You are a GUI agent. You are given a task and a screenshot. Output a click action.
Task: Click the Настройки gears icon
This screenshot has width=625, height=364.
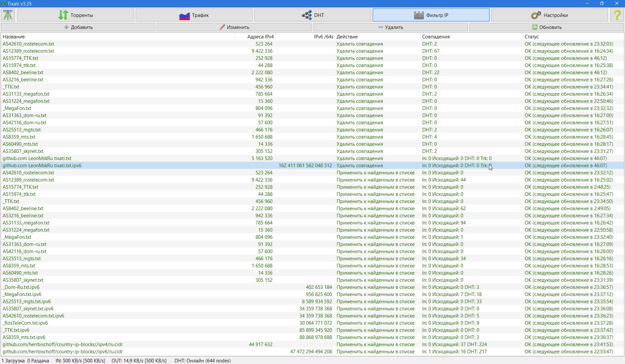[536, 15]
